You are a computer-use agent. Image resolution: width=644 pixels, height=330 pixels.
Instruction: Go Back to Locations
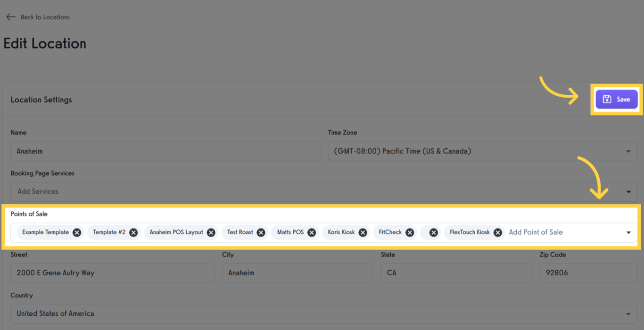point(44,17)
